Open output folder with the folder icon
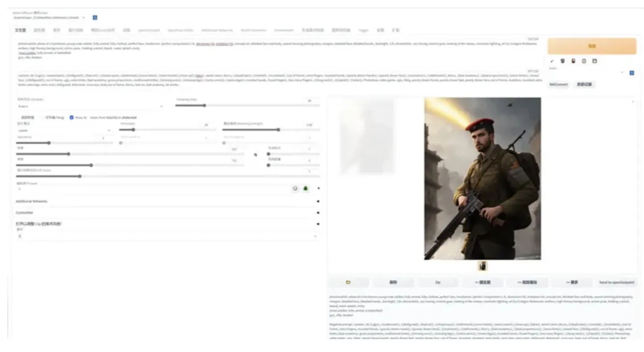This screenshot has height=352, width=644. click(x=348, y=282)
